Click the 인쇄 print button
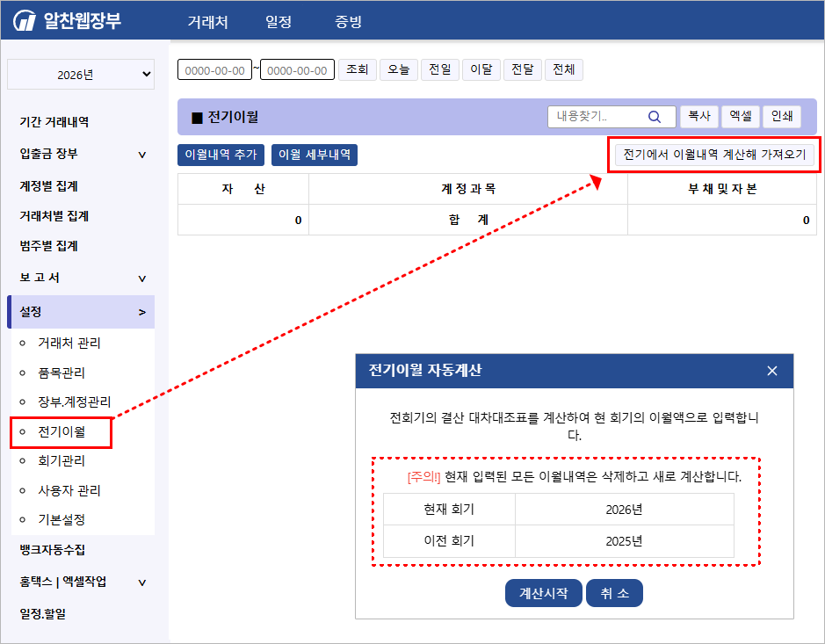Image resolution: width=825 pixels, height=644 pixels. pyautogui.click(x=782, y=116)
